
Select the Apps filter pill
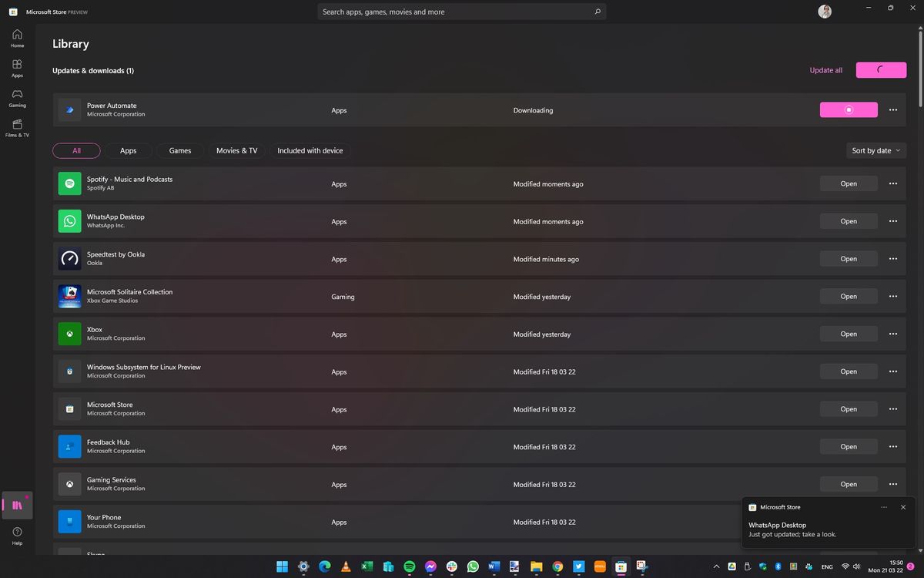tap(128, 150)
